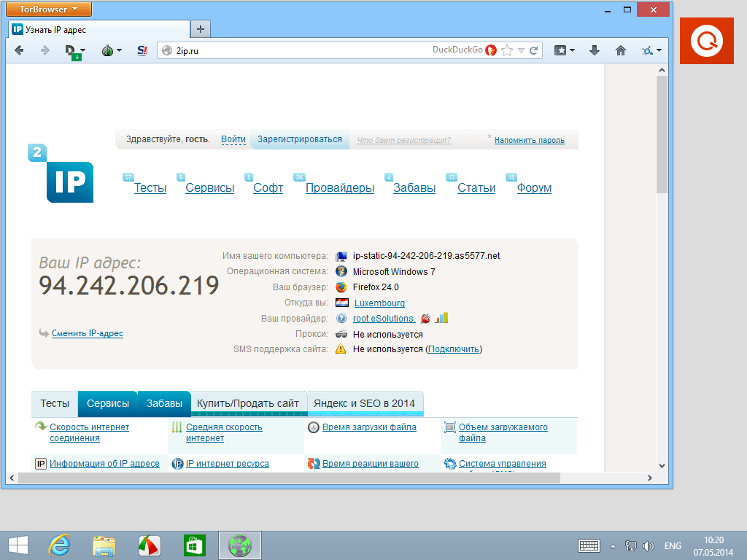Click the volume speaker tray icon
747x560 pixels.
(648, 545)
